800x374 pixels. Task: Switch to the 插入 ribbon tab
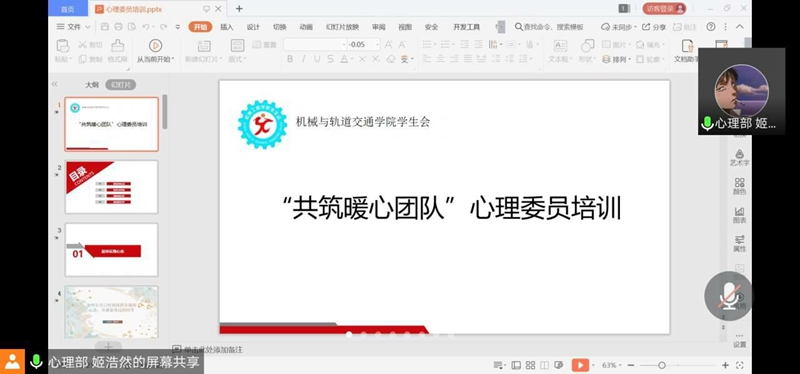coord(227,27)
